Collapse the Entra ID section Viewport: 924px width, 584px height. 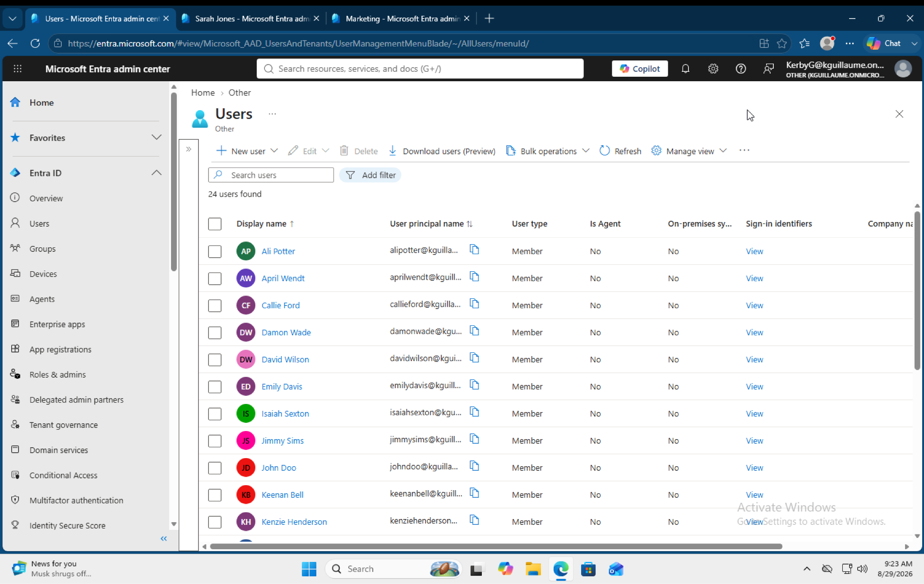pyautogui.click(x=156, y=172)
